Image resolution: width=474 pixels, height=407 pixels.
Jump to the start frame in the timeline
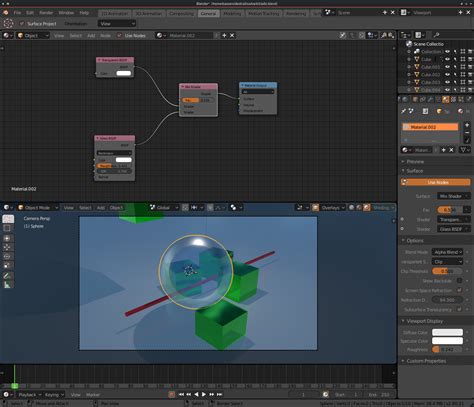[x=181, y=394]
